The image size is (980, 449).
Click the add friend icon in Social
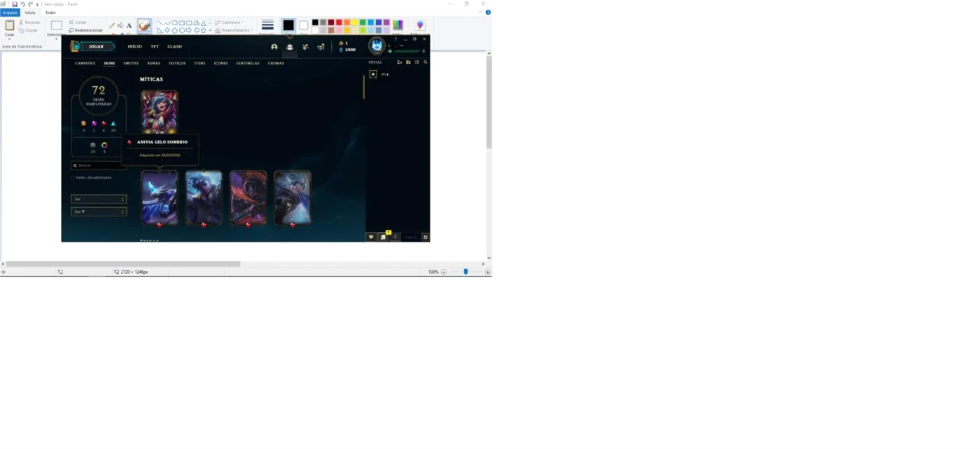(x=400, y=62)
